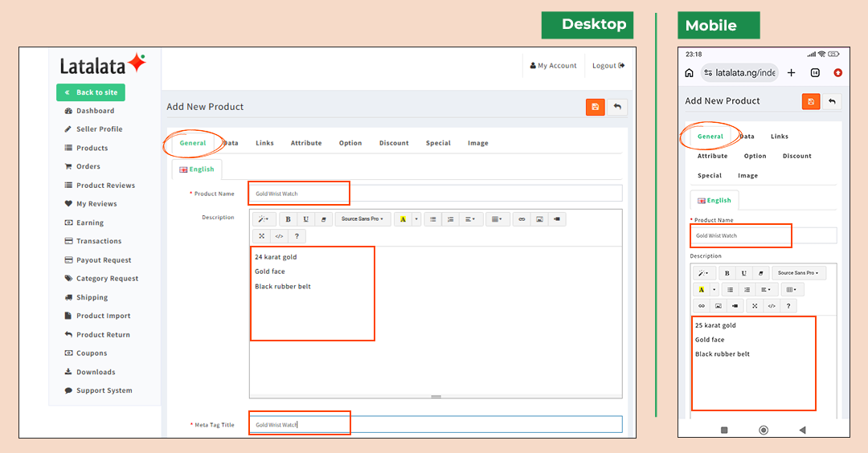Click yellow highlight A in mobile editor
The height and width of the screenshot is (453, 868).
tap(702, 290)
